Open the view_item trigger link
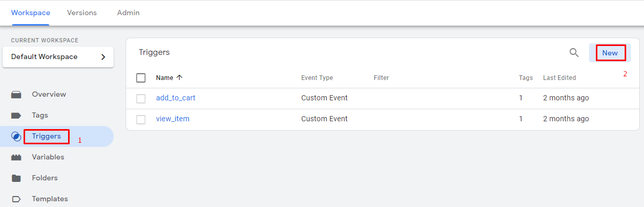This screenshot has width=644, height=207. (173, 119)
